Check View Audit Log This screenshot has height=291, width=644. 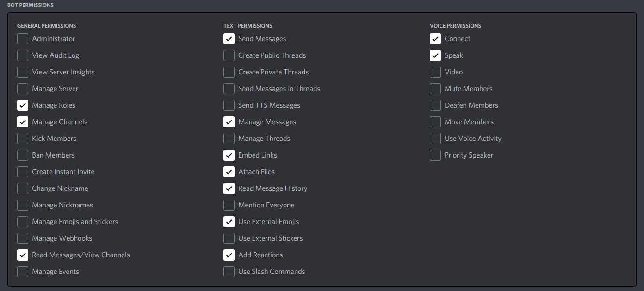coord(23,55)
